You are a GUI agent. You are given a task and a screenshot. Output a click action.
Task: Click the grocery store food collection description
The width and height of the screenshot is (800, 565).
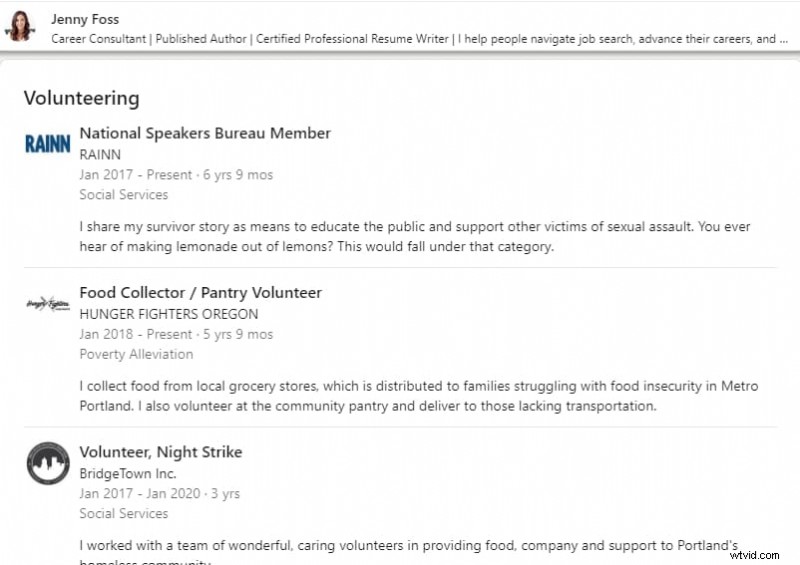tap(418, 396)
